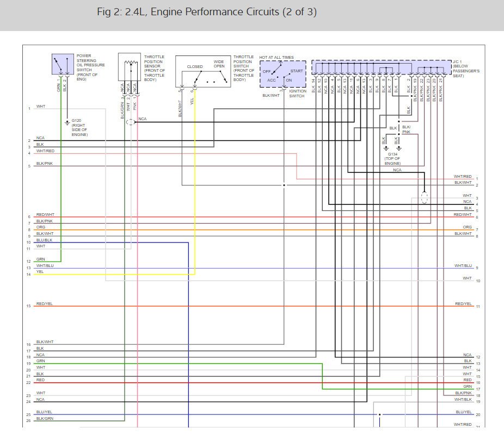504x434 pixels.
Task: Click the 'THROTTLE POSITION SENSOR' label
Action: [154, 68]
